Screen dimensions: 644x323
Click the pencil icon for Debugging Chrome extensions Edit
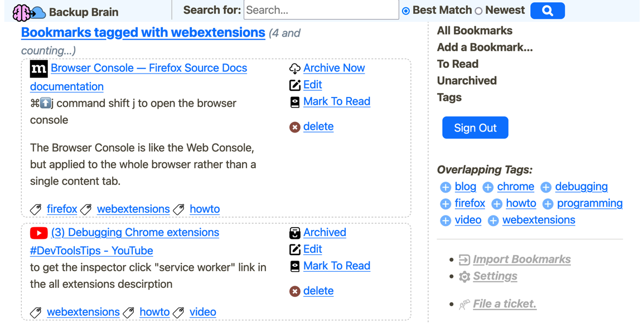click(295, 249)
